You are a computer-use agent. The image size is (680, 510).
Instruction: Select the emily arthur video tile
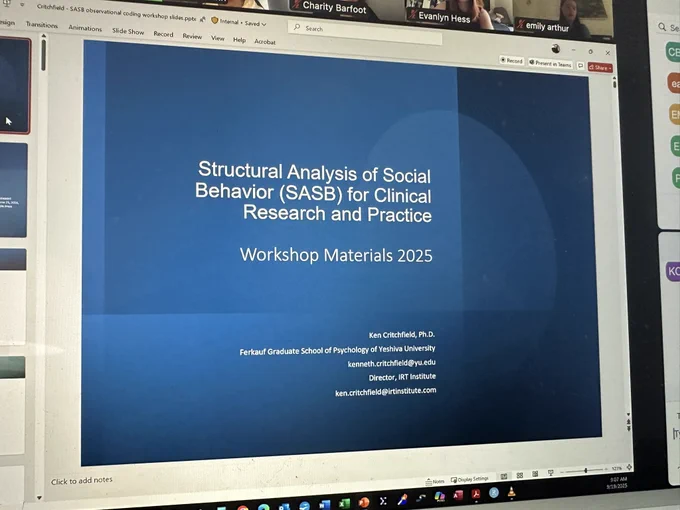coord(563,20)
